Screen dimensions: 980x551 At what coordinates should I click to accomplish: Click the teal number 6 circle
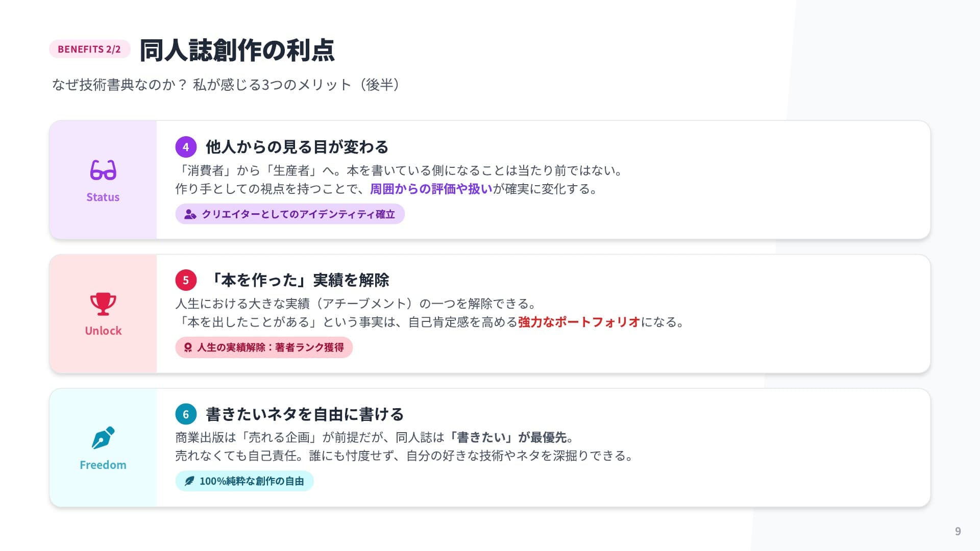click(x=186, y=414)
